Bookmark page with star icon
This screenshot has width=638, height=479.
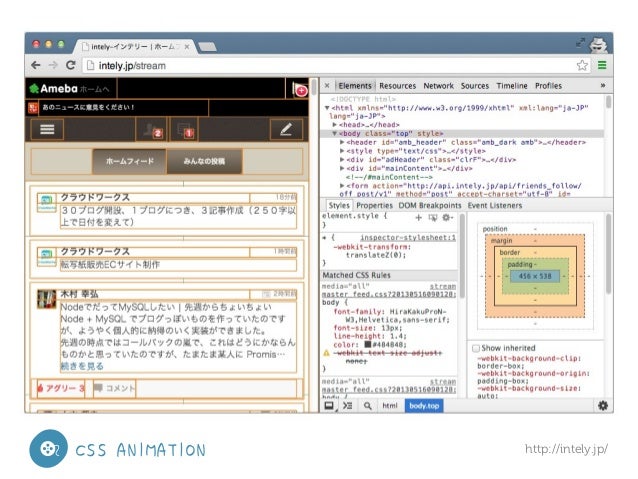(582, 65)
